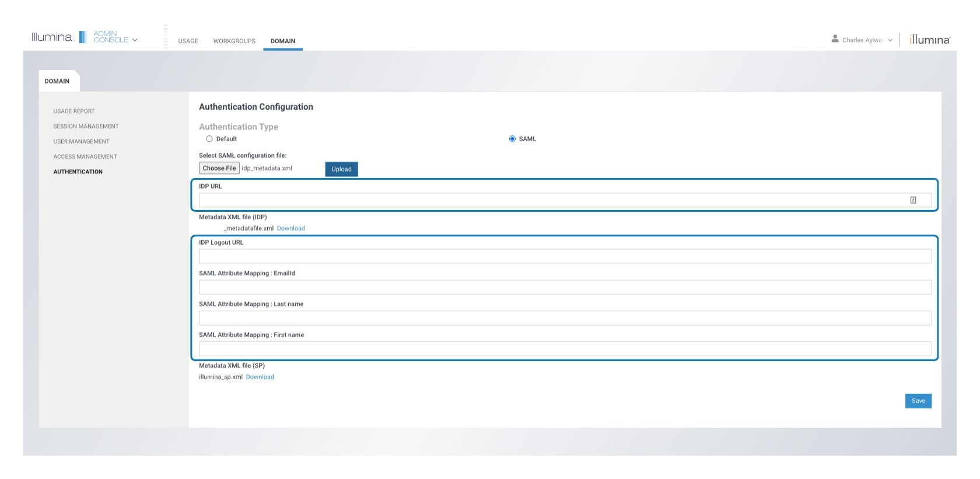Click the user profile avatar icon
The width and height of the screenshot is (980, 479).
coord(835,39)
